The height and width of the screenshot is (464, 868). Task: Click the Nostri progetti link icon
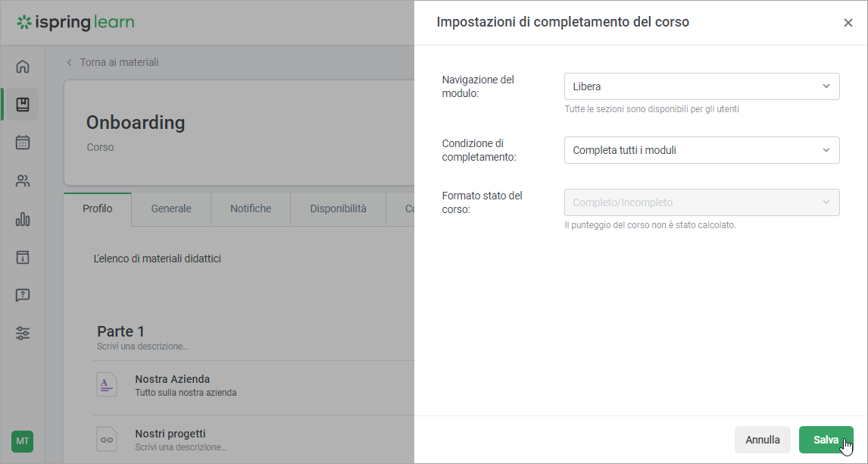(107, 439)
